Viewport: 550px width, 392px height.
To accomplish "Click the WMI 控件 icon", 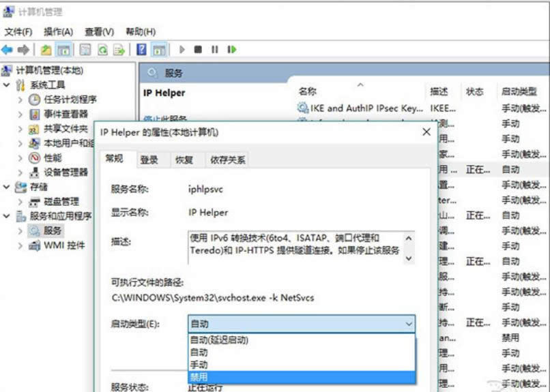I will [x=34, y=245].
